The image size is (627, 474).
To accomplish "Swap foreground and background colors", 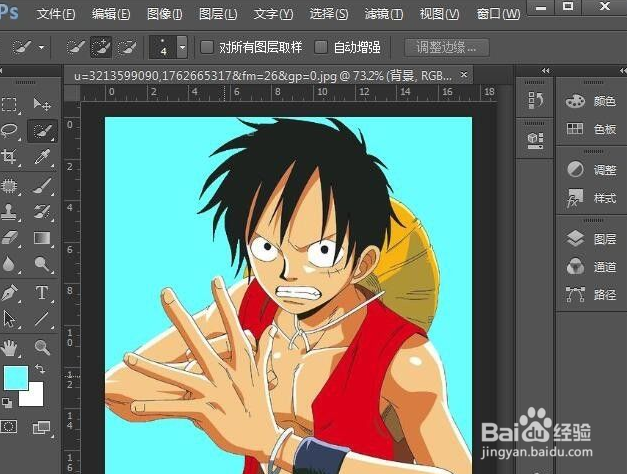I will (x=40, y=368).
